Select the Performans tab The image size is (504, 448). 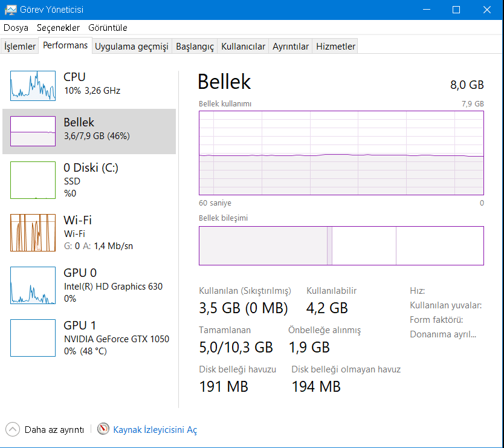65,45
